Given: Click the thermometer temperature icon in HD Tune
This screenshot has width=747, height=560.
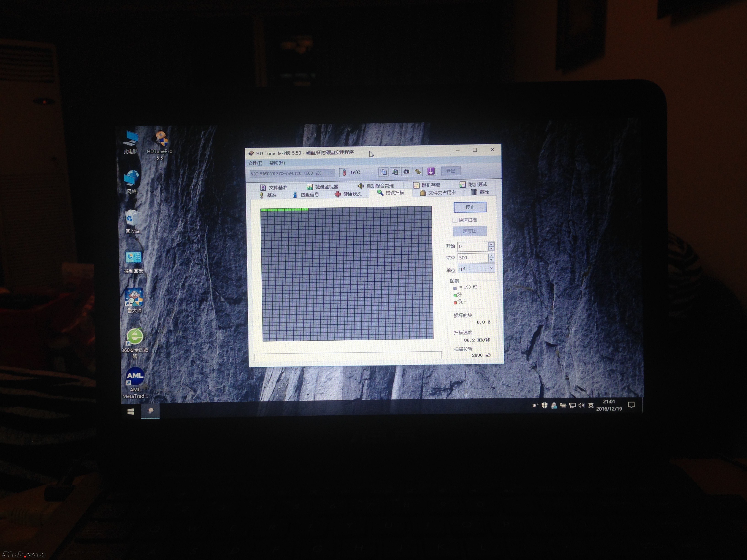Looking at the screenshot, I should (x=344, y=172).
